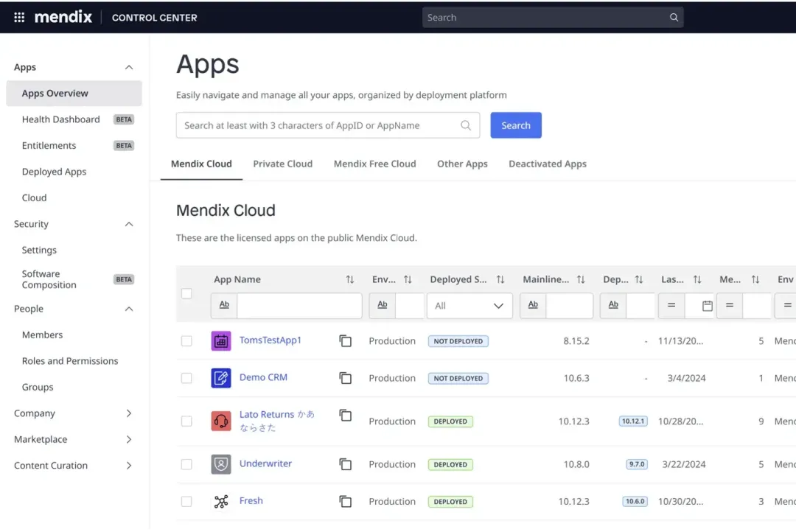Open the TomsTestApp1 app link
This screenshot has height=532, width=796.
[x=270, y=340]
